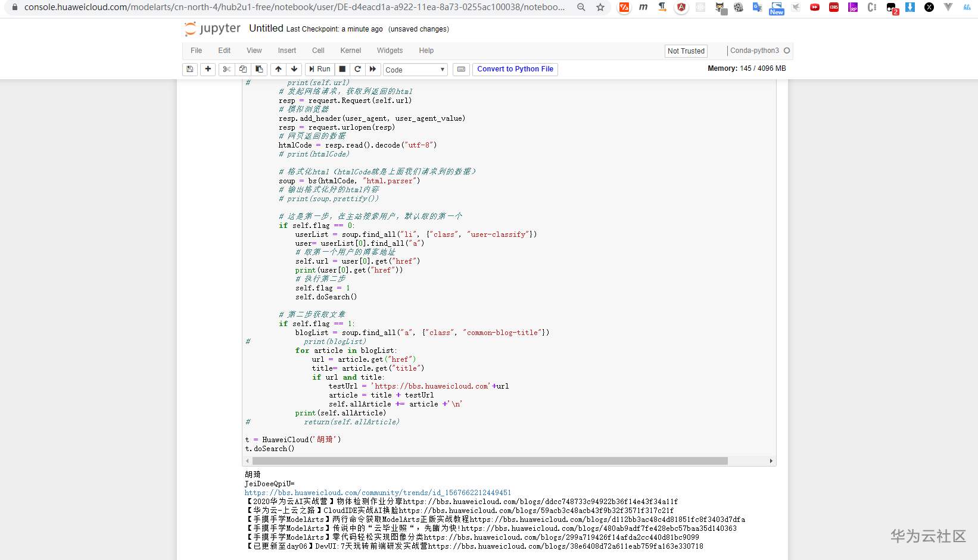The image size is (978, 560).
Task: Interrupt the kernel with the stop icon
Action: pos(342,69)
